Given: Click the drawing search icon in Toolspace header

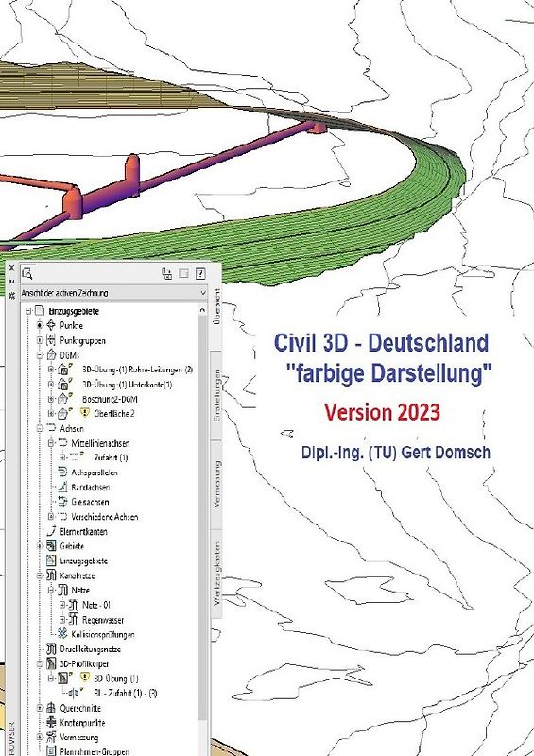Looking at the screenshot, I should [x=27, y=274].
